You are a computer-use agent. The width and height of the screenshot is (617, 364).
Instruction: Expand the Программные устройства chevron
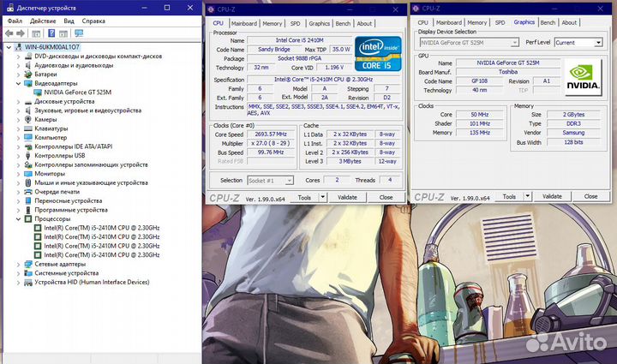point(18,210)
